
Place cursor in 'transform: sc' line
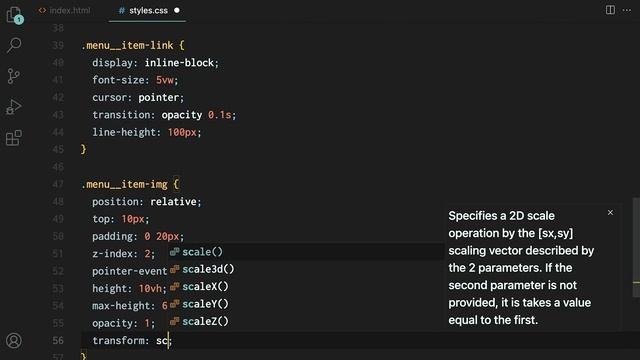[132, 341]
